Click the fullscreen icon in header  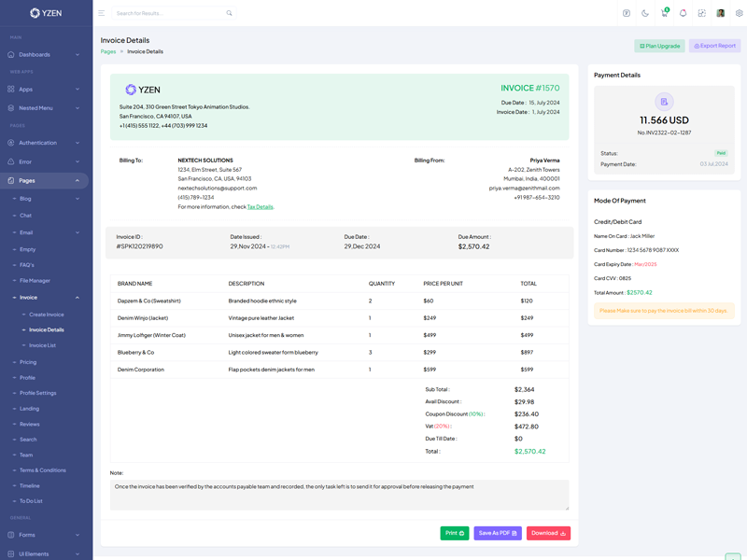701,13
